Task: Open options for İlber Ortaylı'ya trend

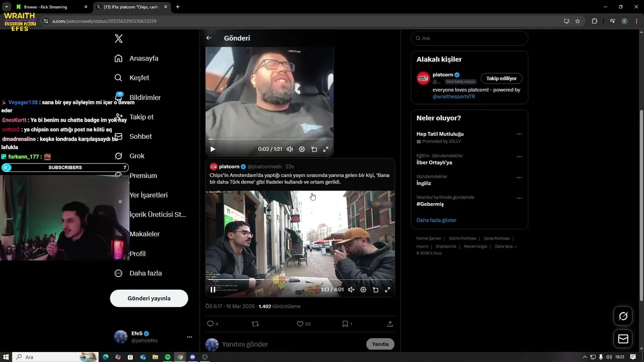Action: coord(519,157)
